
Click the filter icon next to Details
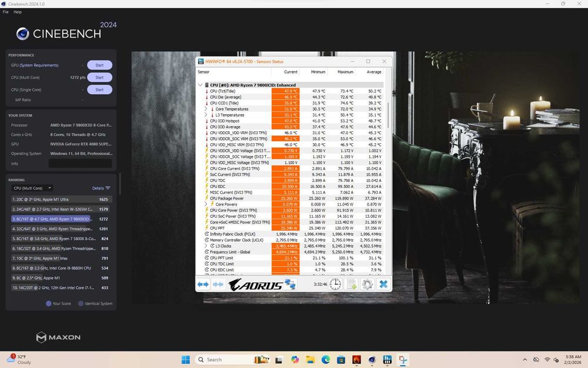pos(108,188)
